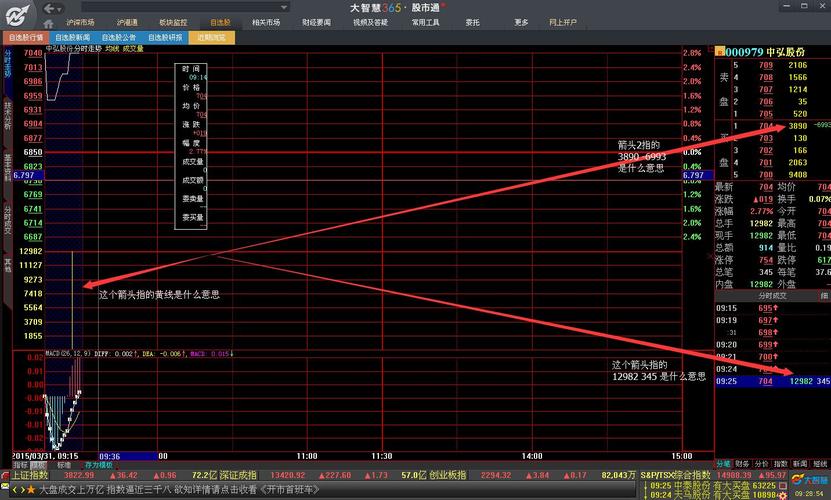This screenshot has height=500, width=831.
Task: Click the 分时成交 section header
Action: [x=772, y=296]
